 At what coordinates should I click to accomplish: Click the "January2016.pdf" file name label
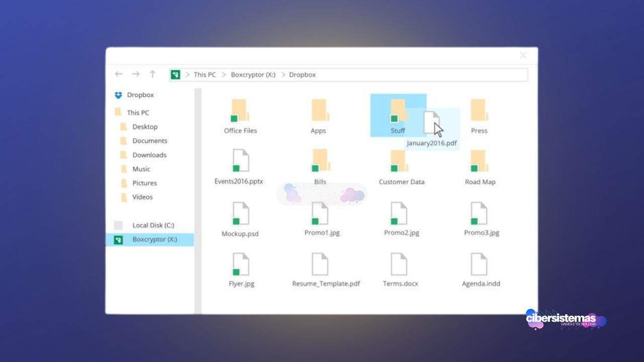(432, 143)
